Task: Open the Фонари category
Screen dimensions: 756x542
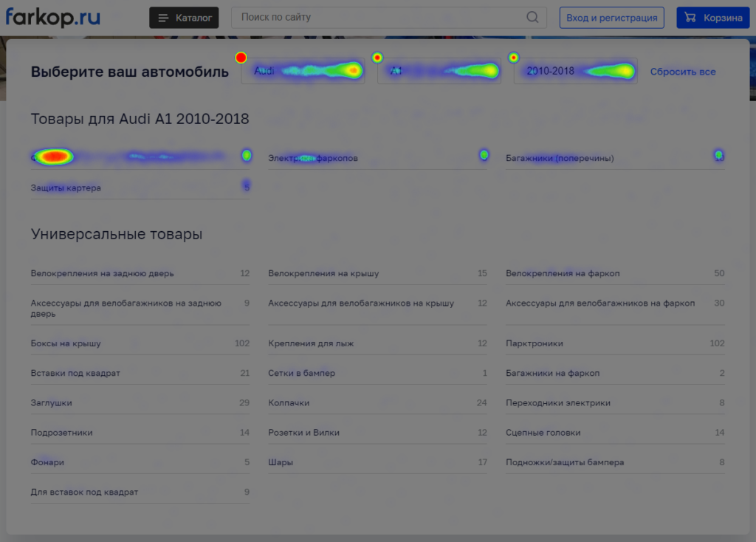Action: pyautogui.click(x=47, y=462)
